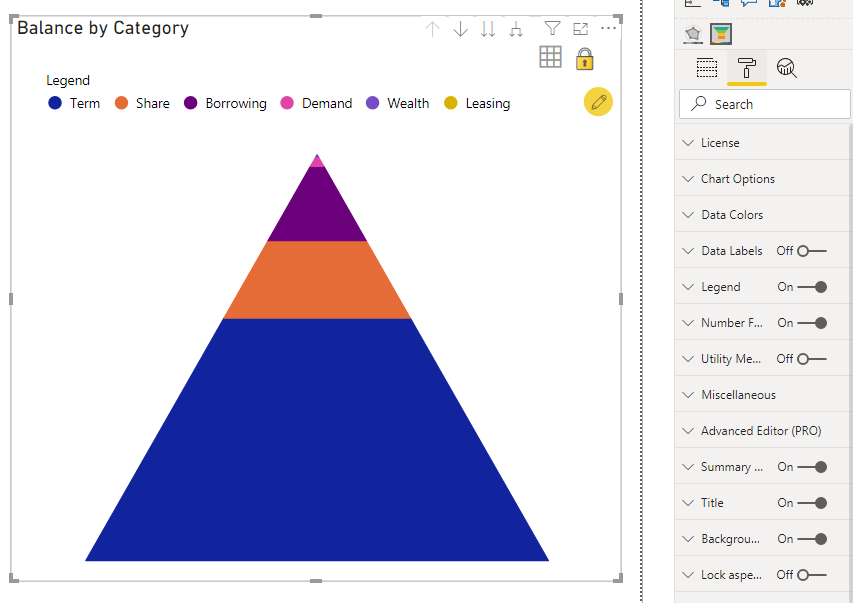Image resolution: width=853 pixels, height=603 pixels.
Task: Turn off the Title switch
Action: click(x=812, y=503)
